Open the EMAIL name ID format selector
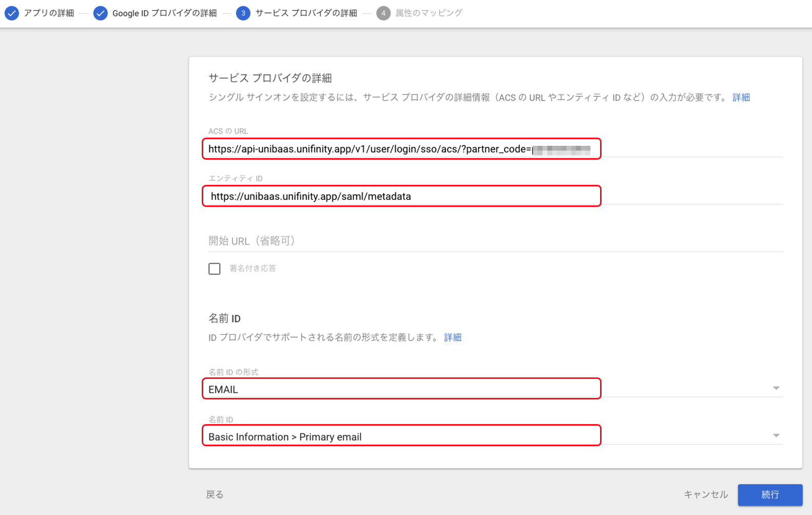Image resolution: width=812 pixels, height=515 pixels. click(401, 389)
